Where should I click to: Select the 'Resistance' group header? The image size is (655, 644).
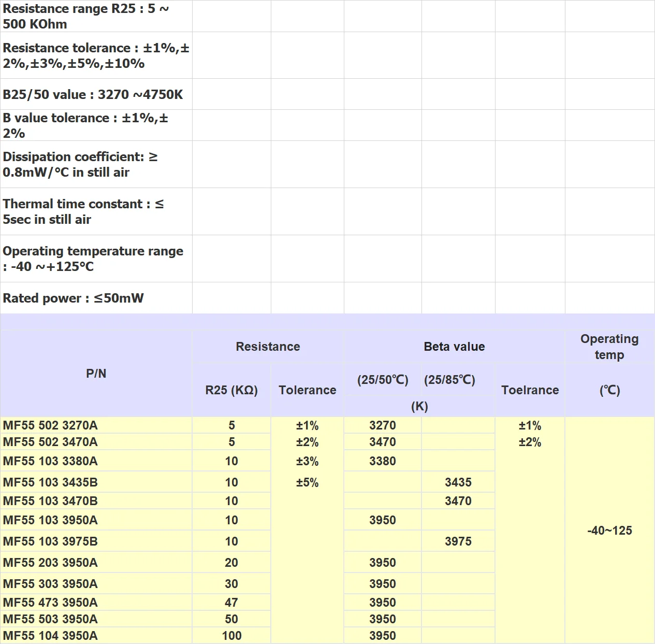point(268,347)
